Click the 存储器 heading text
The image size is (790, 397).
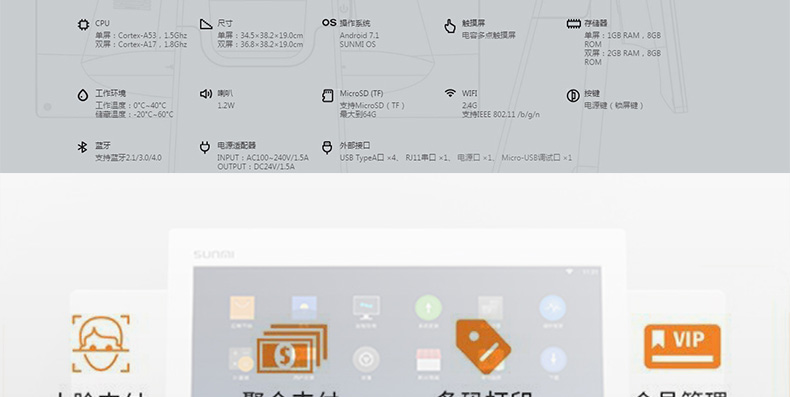pyautogui.click(x=596, y=23)
